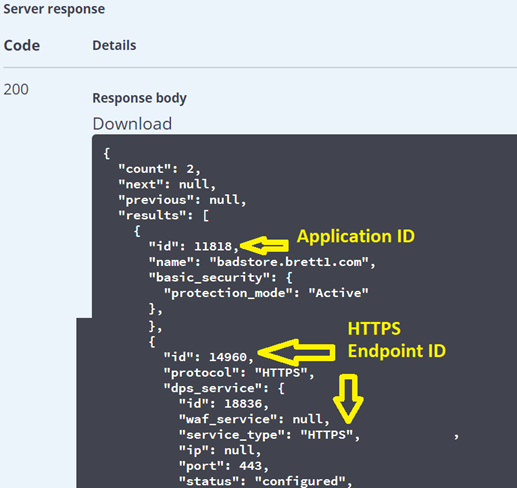Image resolution: width=517 pixels, height=488 pixels.
Task: Click the name value badstore.brett1.com
Action: (x=289, y=262)
